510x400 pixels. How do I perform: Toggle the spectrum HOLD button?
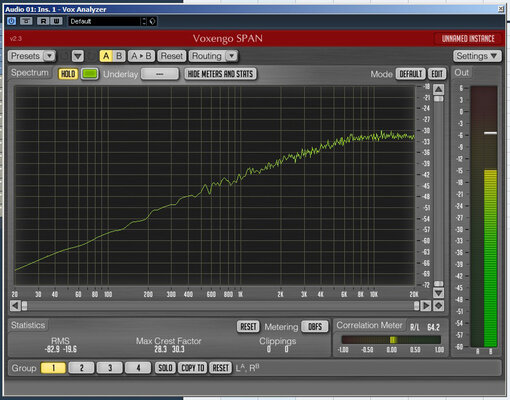[x=68, y=74]
